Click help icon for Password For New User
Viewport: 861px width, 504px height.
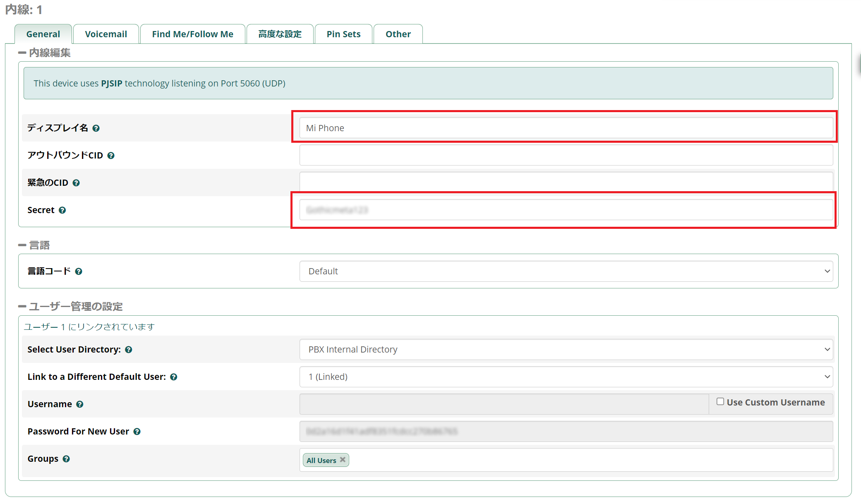[x=137, y=432]
